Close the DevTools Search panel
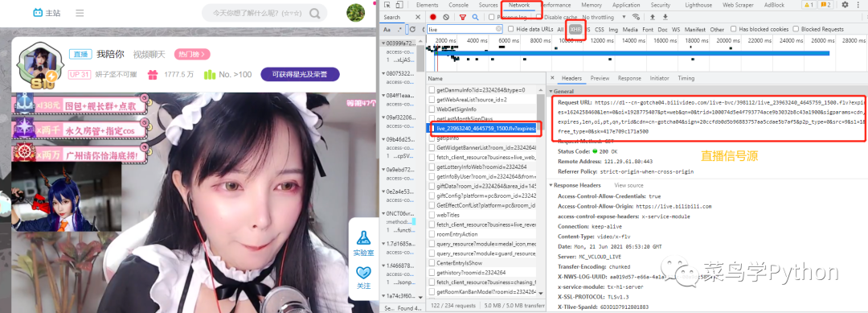This screenshot has width=868, height=313. coord(418,17)
